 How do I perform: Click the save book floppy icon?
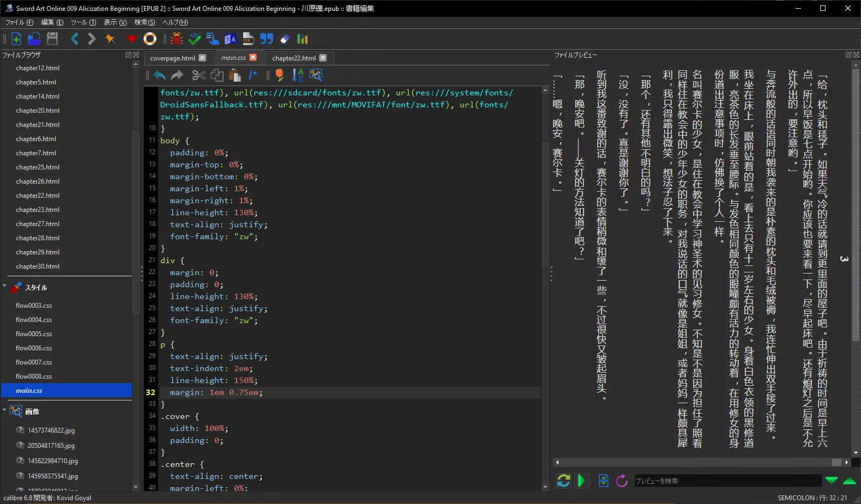(x=52, y=39)
